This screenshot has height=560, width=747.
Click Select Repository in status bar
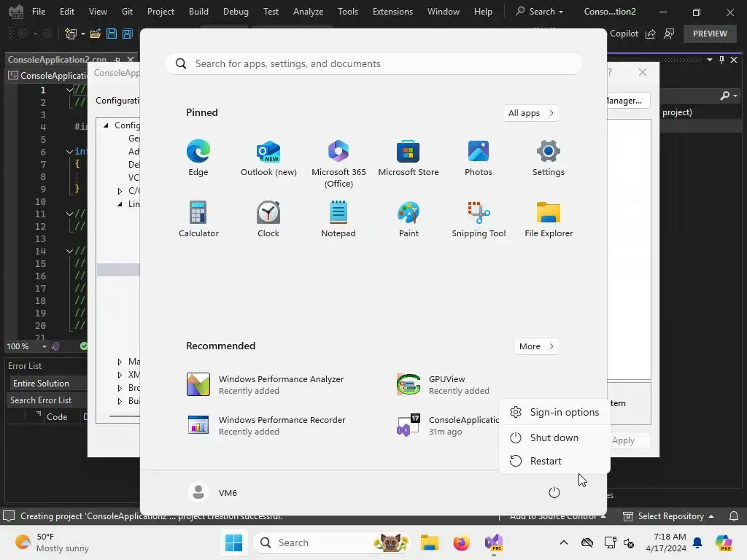coord(669,516)
